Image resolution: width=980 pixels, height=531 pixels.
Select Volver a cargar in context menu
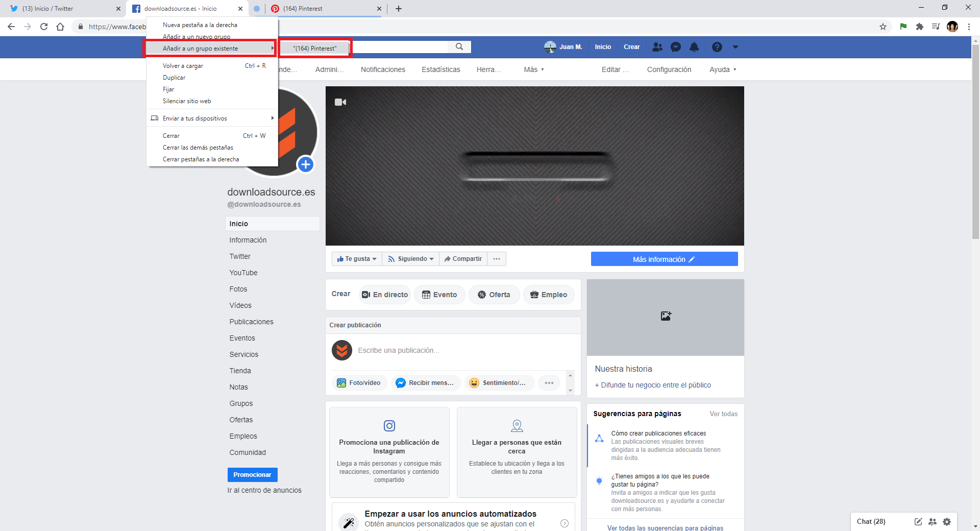(212, 66)
